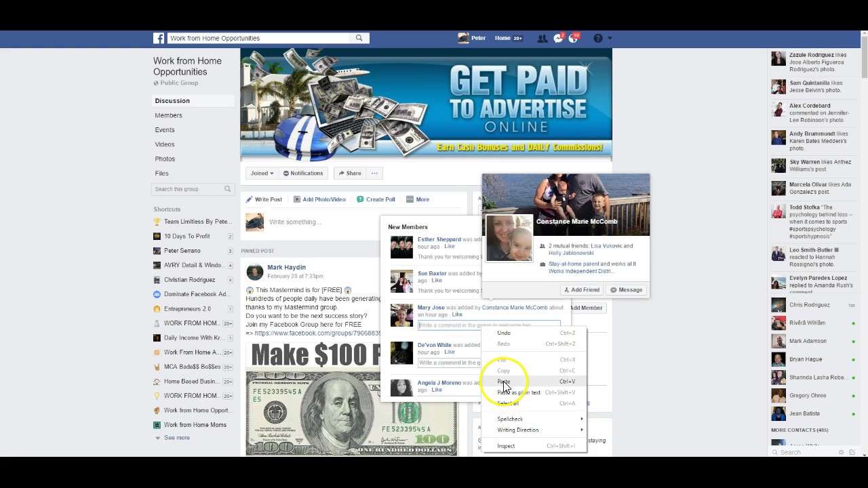The height and width of the screenshot is (488, 868).
Task: Go to Home in the top bar
Action: [502, 39]
